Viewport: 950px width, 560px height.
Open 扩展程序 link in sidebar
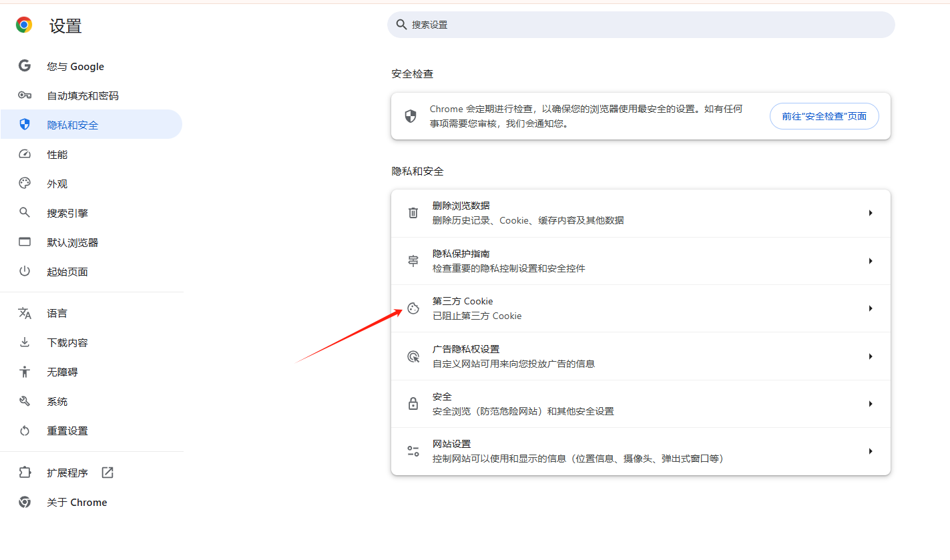point(91,473)
